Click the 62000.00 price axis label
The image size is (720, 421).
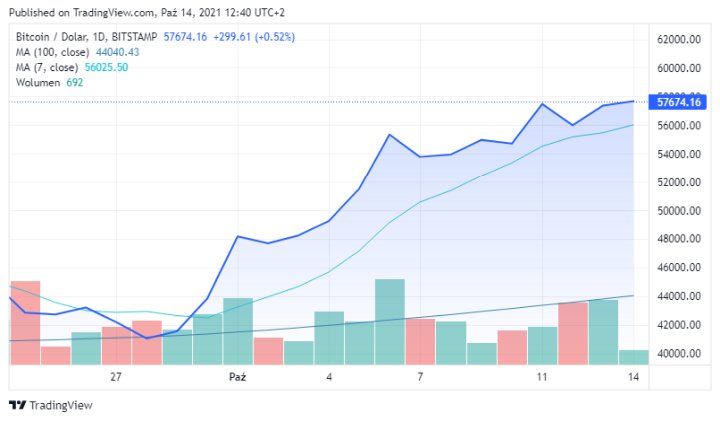[x=677, y=39]
